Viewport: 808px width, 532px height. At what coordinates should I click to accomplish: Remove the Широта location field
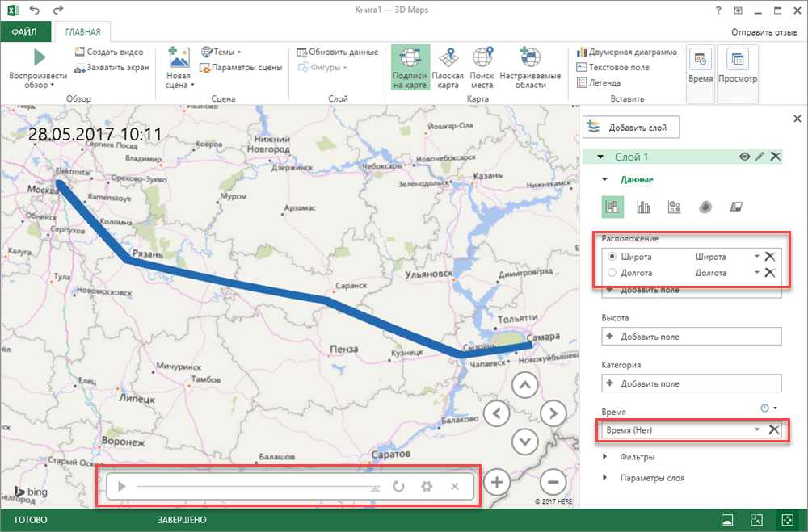point(770,257)
